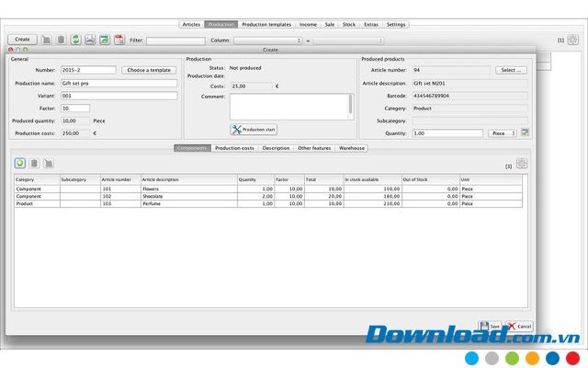Click the green add component icon
The height and width of the screenshot is (368, 588).
point(20,163)
